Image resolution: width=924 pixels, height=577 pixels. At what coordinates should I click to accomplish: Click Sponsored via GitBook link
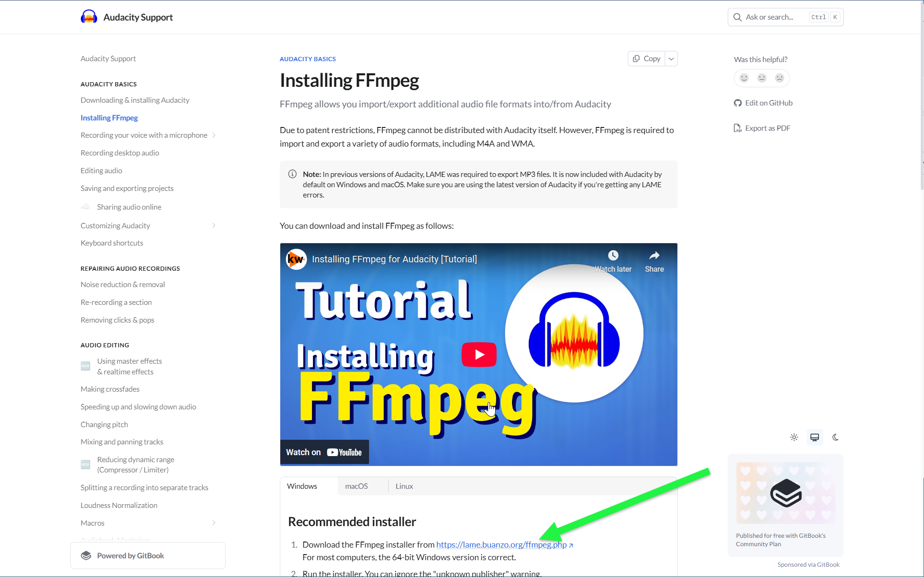tap(808, 565)
